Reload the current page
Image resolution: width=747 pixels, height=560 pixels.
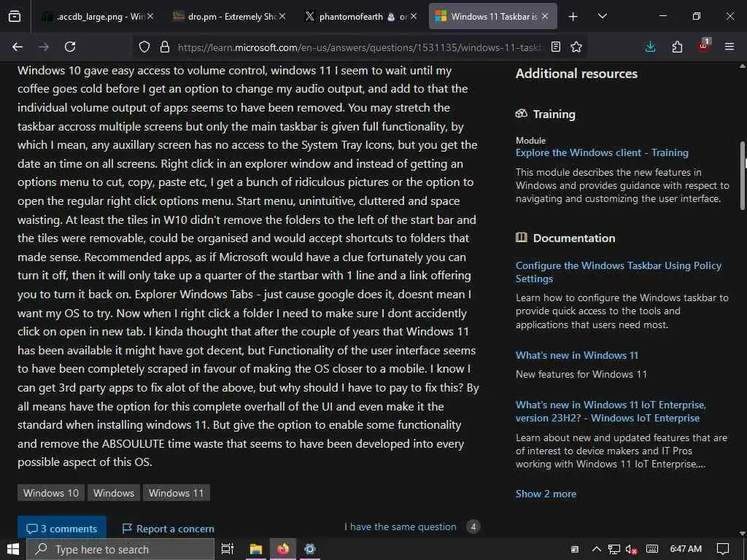(x=70, y=47)
